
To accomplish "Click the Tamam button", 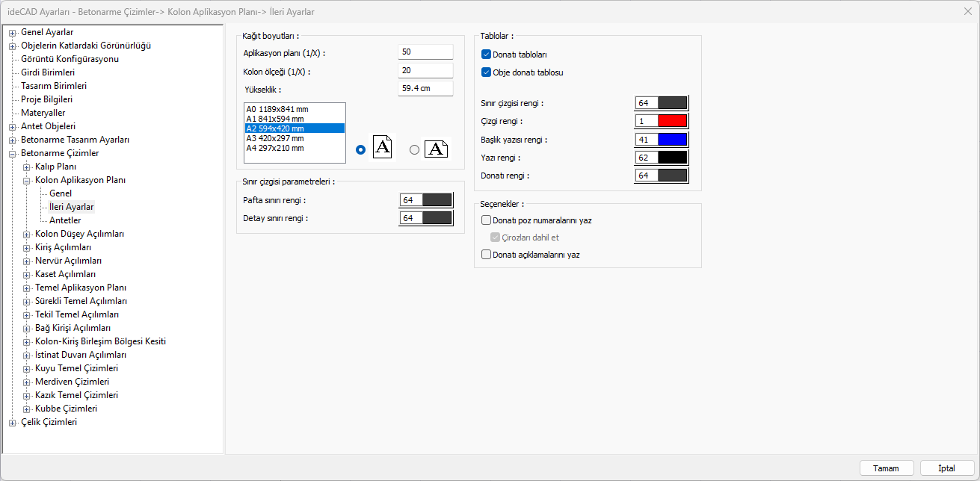I will (x=886, y=468).
